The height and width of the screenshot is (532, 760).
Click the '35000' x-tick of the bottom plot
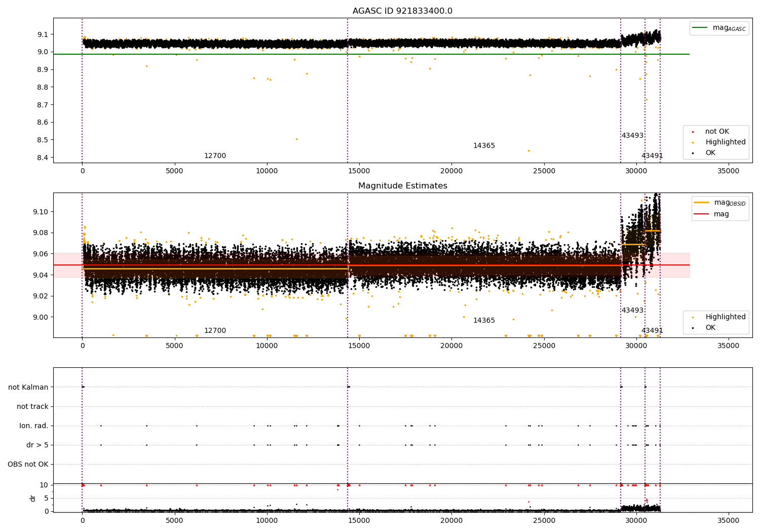coord(729,520)
